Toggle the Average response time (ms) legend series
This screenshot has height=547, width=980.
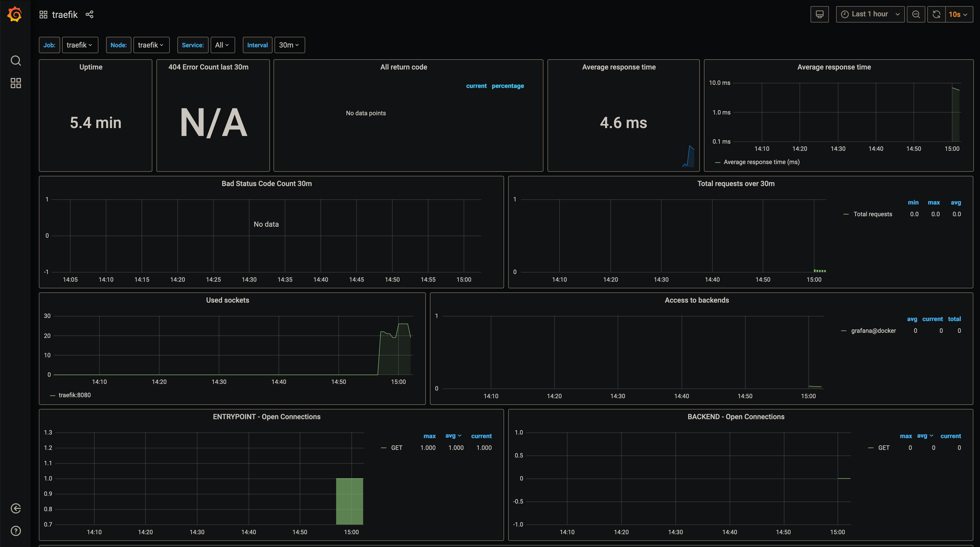(761, 162)
